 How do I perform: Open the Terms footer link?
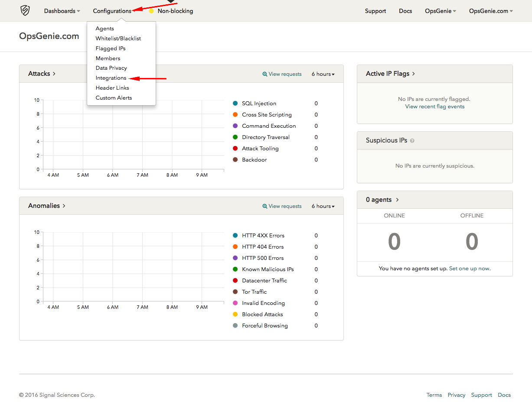434,395
